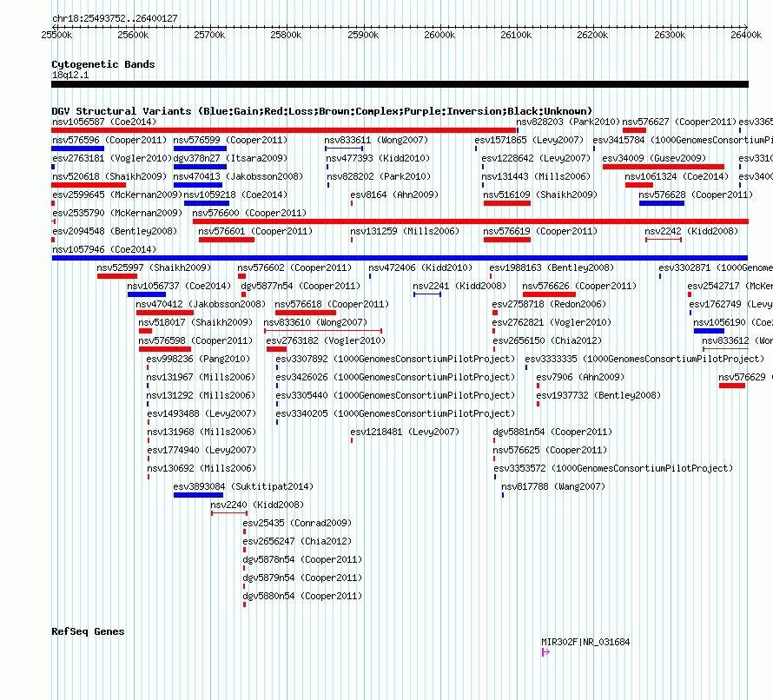Click nsv576601 (Cooper2011) label
Screen dimensions: 773x700
pyautogui.click(x=255, y=231)
